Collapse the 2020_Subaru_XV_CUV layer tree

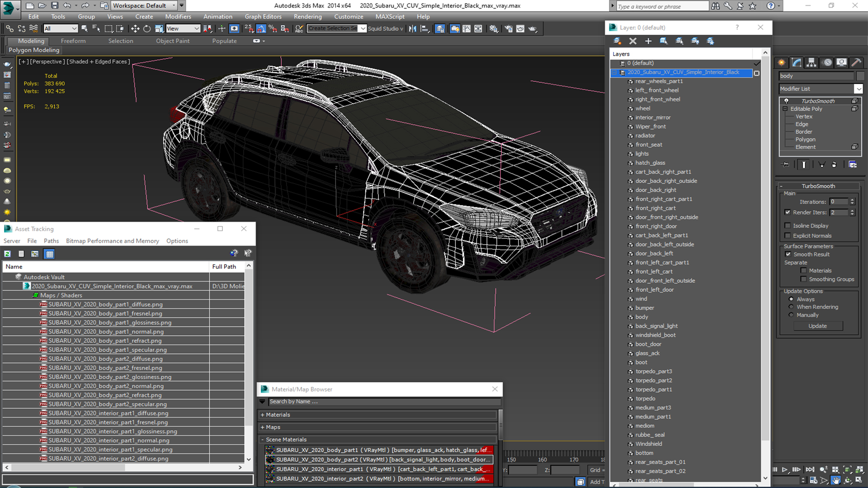(614, 72)
